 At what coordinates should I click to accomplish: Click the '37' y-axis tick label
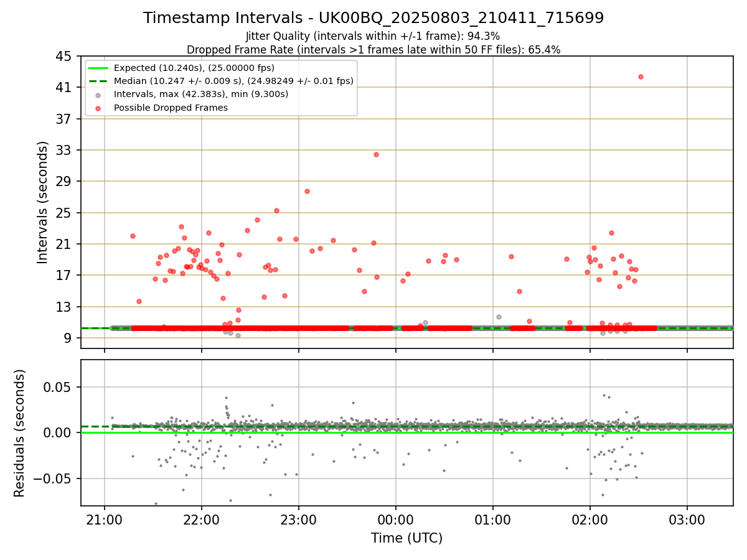point(63,119)
